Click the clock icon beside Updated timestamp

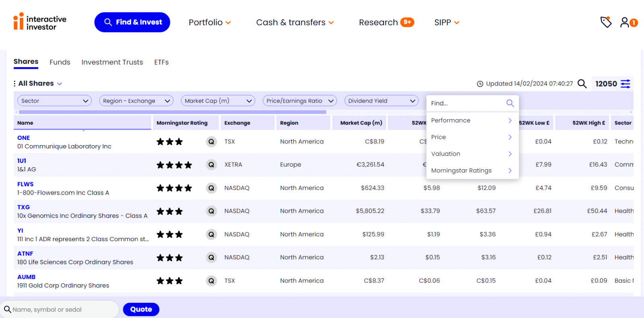[x=480, y=84]
